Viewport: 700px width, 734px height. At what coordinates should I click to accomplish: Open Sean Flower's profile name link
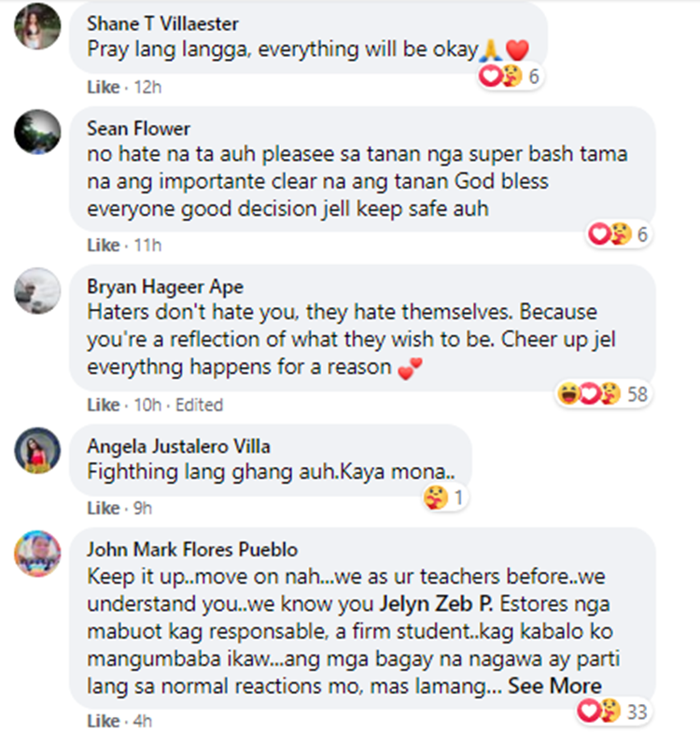(138, 128)
